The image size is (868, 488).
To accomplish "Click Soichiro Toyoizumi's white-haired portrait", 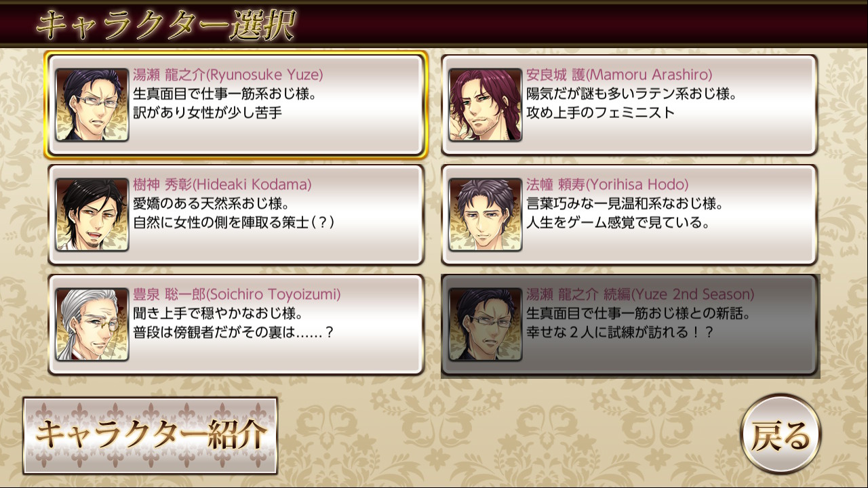I will [x=92, y=325].
